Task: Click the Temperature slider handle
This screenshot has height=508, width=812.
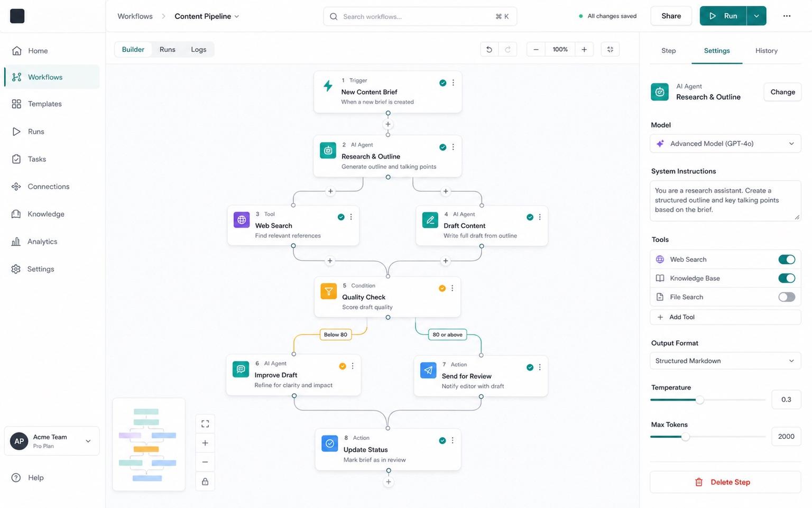Action: 700,400
